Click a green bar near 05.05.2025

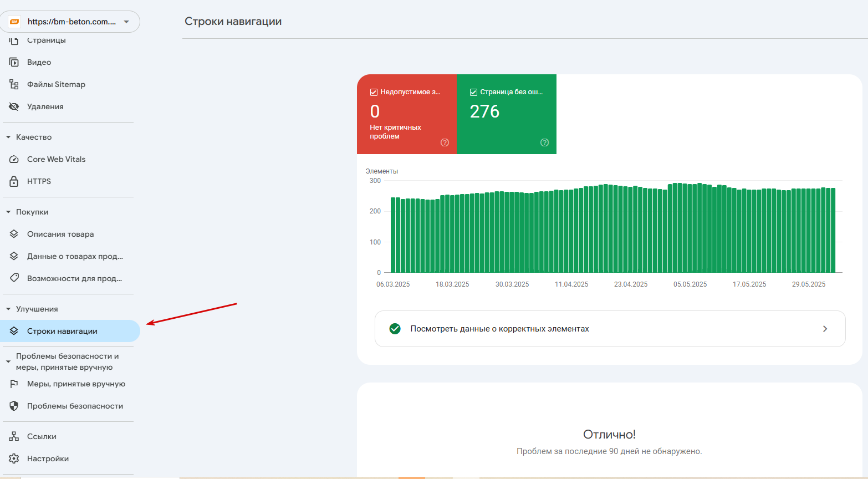tap(690, 228)
